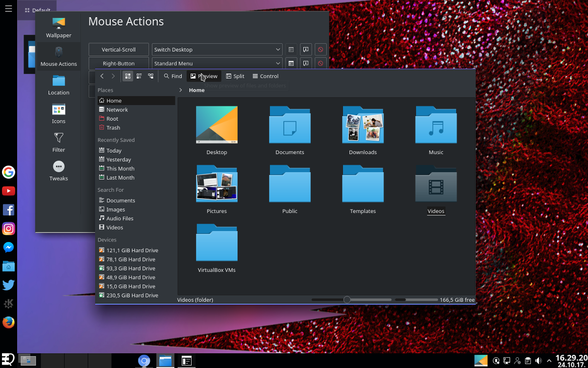The width and height of the screenshot is (588, 368).
Task: Open Twitter from the left dock
Action: click(8, 285)
